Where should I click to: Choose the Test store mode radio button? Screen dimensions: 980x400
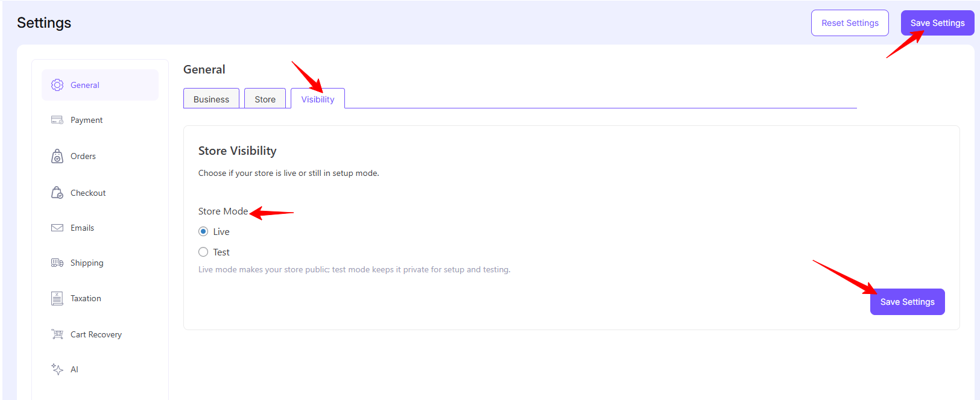click(203, 252)
